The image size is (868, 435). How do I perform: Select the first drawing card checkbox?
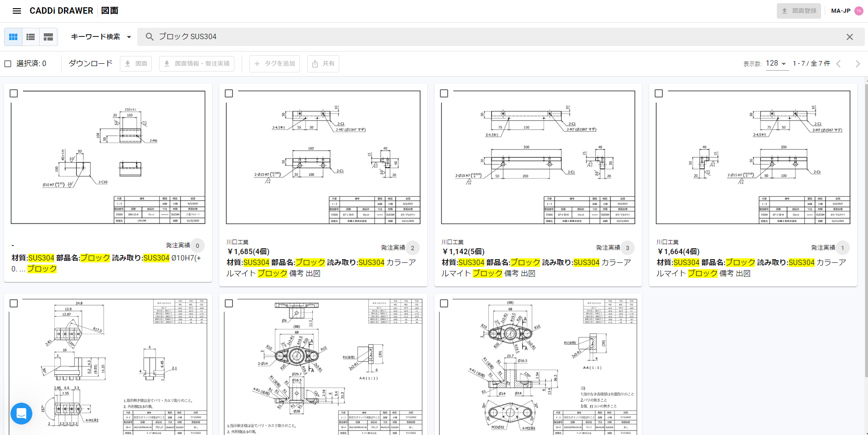pos(14,93)
